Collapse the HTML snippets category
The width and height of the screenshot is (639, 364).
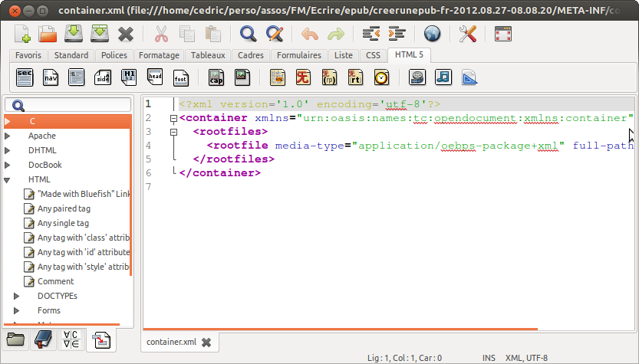[8, 179]
